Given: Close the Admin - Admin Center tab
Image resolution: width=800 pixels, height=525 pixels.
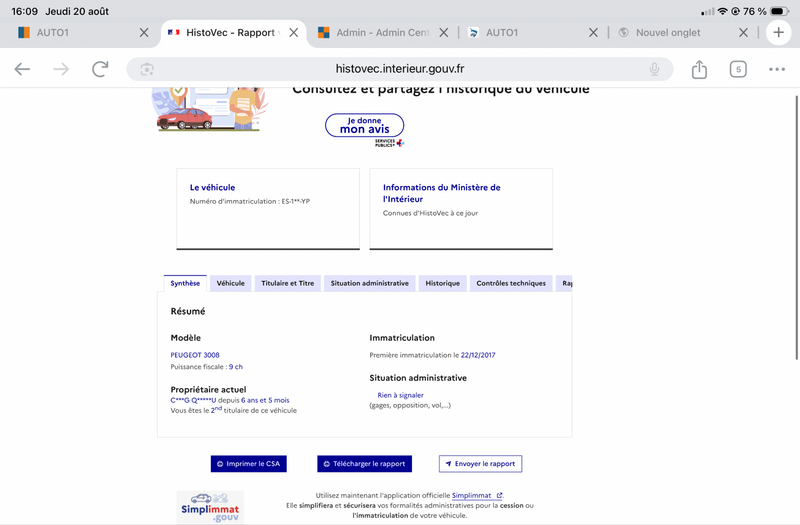Looking at the screenshot, I should pyautogui.click(x=443, y=33).
